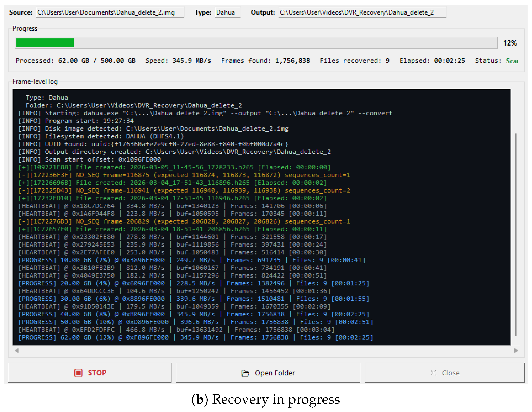Click the log vertical scrollbar thumb

tap(516, 234)
